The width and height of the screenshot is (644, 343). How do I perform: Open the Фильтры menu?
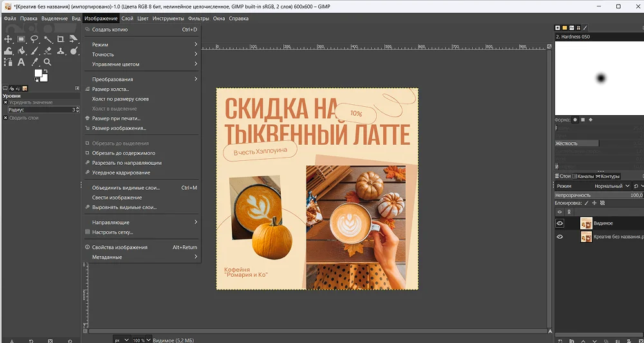pyautogui.click(x=198, y=19)
